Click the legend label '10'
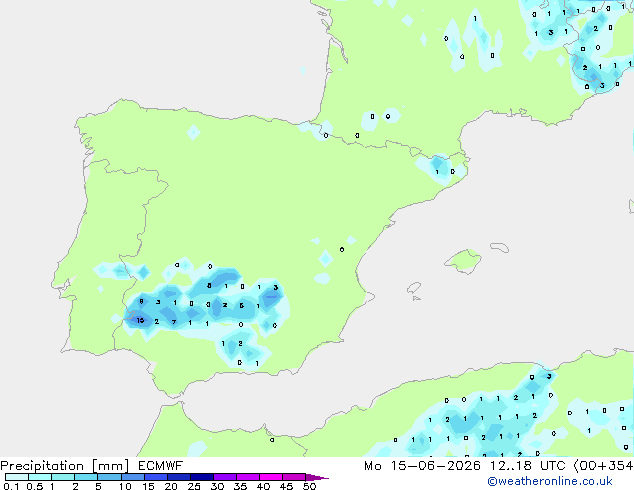The width and height of the screenshot is (634, 490). [125, 486]
